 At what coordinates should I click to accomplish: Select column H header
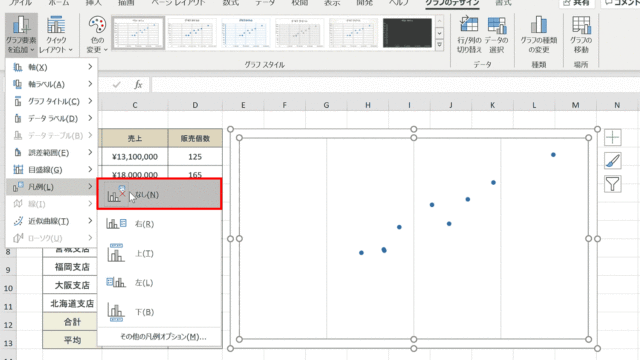pyautogui.click(x=368, y=105)
